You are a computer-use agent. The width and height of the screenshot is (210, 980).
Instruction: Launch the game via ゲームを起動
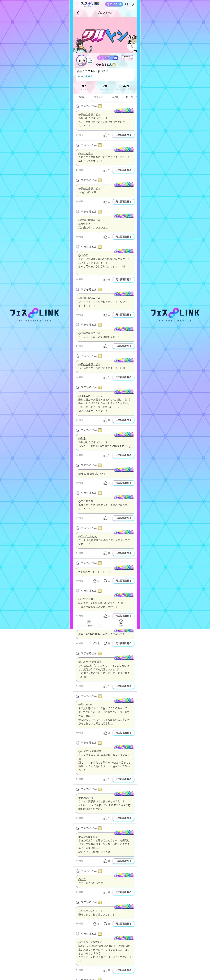click(x=114, y=4)
